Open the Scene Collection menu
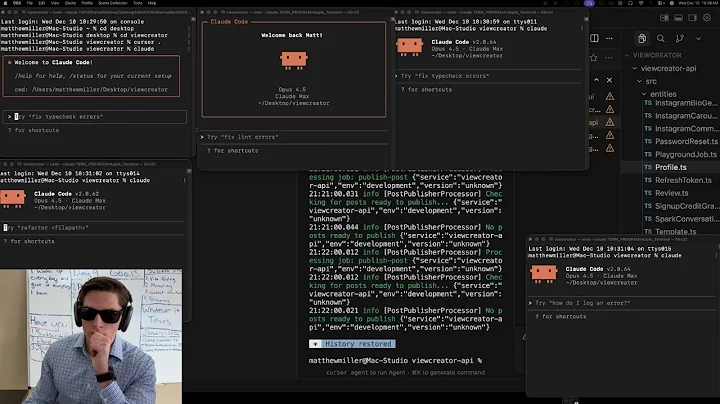720x404 pixels. click(x=112, y=3)
